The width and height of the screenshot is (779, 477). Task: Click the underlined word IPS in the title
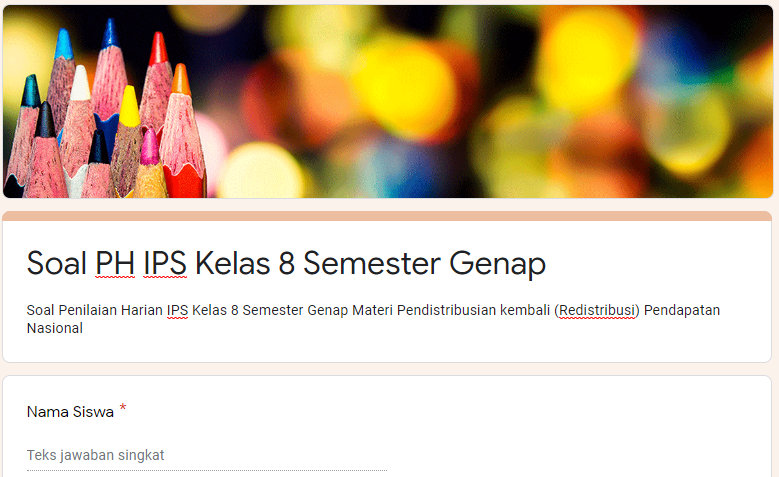point(165,263)
